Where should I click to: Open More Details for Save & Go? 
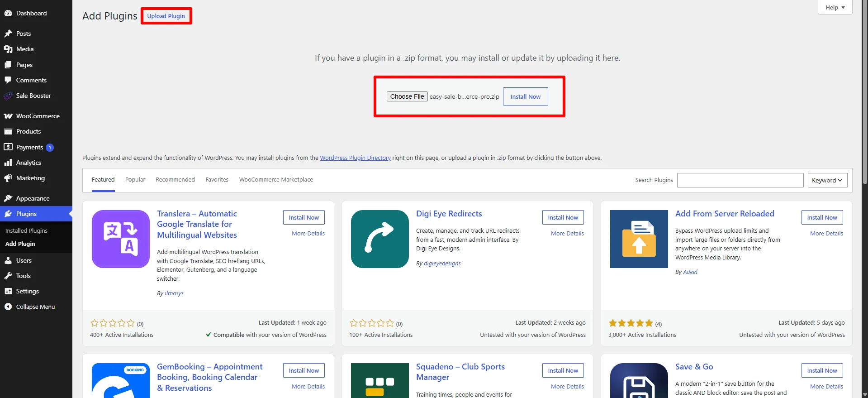point(826,387)
